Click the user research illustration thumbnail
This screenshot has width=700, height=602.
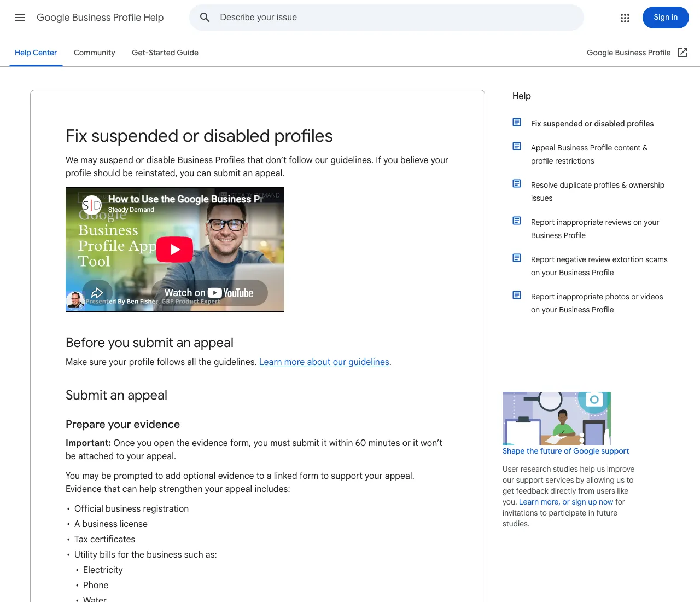pos(557,418)
